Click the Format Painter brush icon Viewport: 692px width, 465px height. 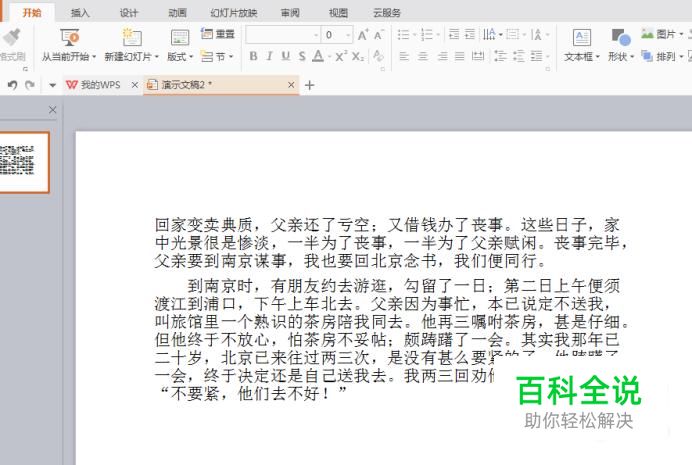point(11,38)
